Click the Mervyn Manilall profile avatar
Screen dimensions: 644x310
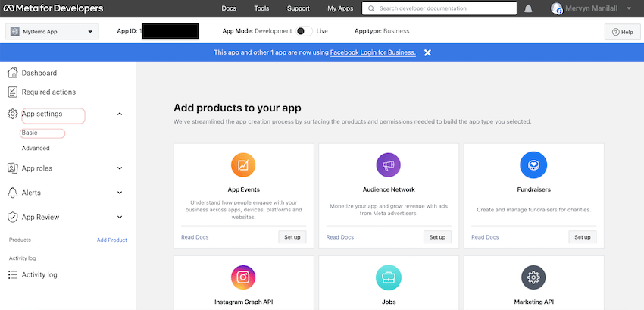click(557, 8)
